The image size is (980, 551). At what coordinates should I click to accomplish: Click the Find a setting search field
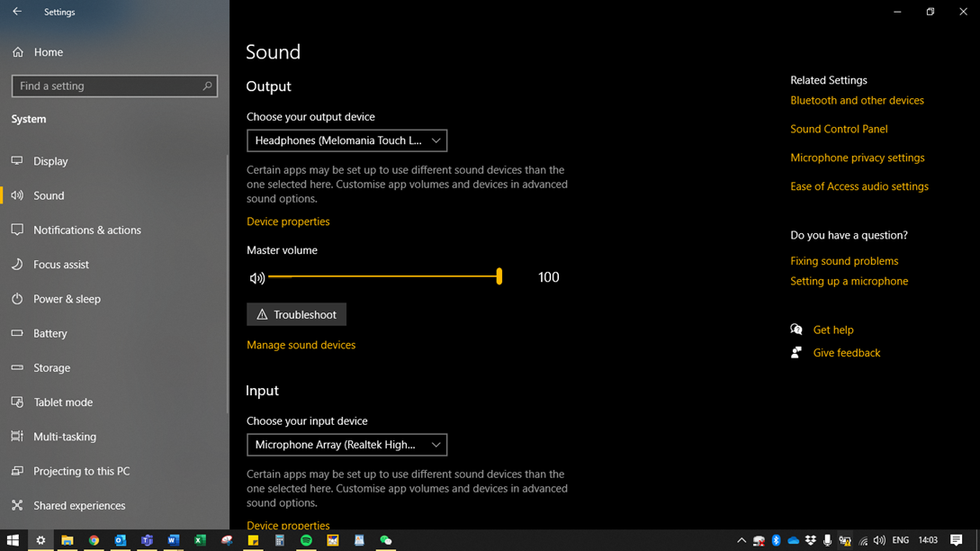pos(106,86)
